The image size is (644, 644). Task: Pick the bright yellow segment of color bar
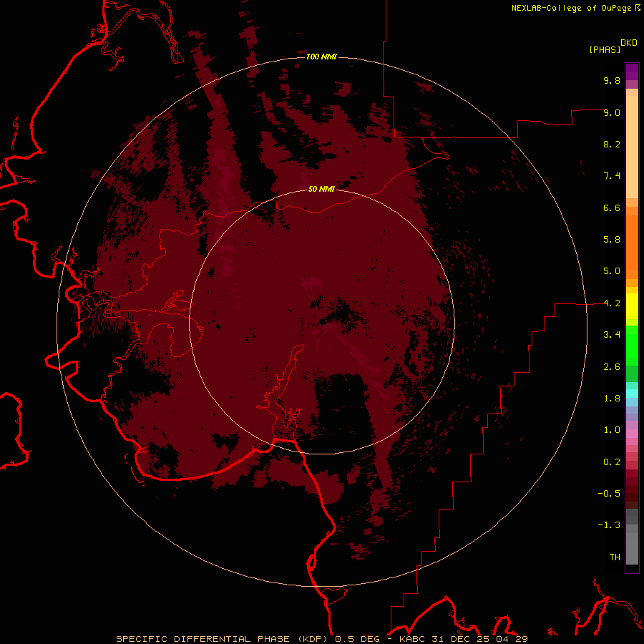[632, 306]
